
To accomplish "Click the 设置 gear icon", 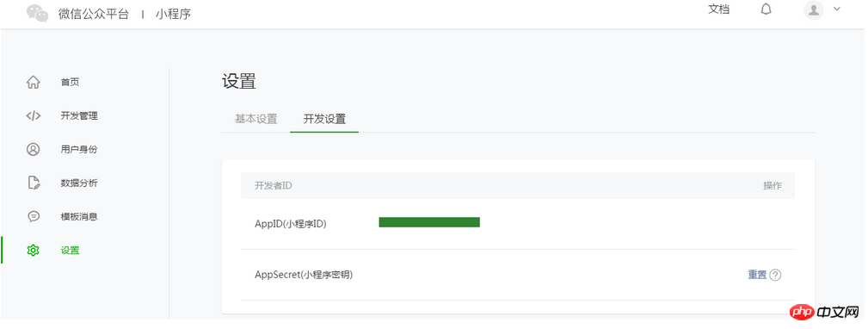I will click(x=34, y=251).
